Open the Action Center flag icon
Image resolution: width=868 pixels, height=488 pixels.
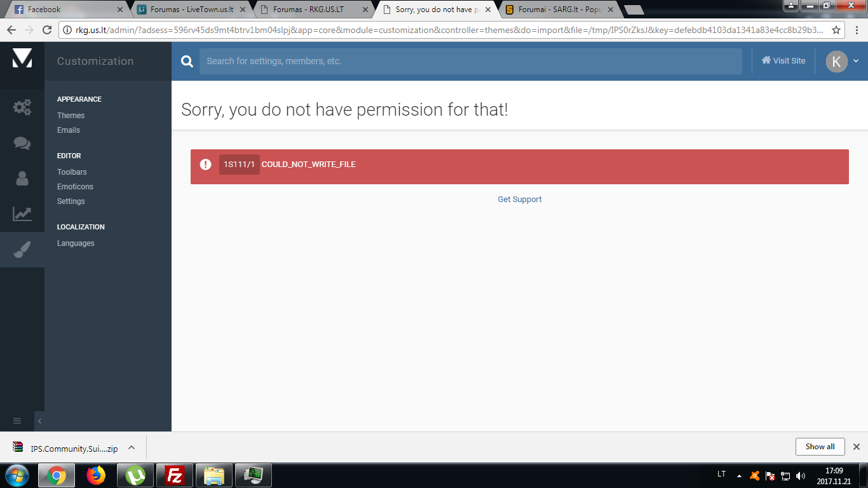pyautogui.click(x=770, y=475)
